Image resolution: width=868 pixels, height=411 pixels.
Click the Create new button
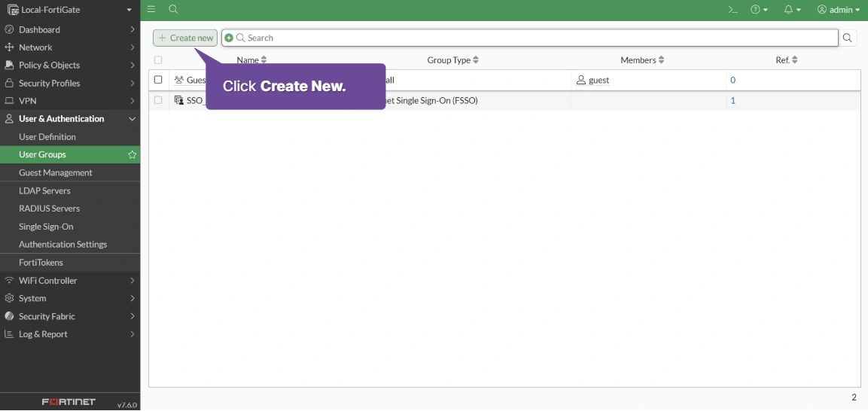tap(185, 38)
